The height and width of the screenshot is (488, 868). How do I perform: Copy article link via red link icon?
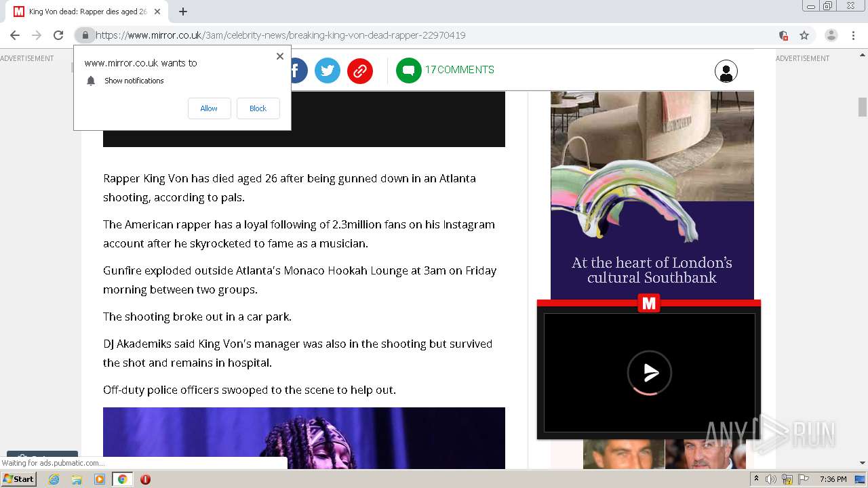coord(360,70)
